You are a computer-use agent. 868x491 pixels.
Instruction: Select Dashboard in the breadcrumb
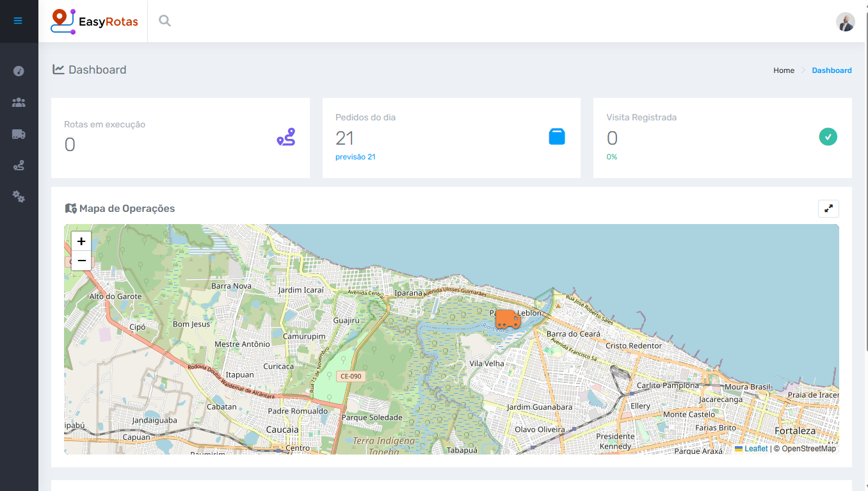(x=832, y=70)
